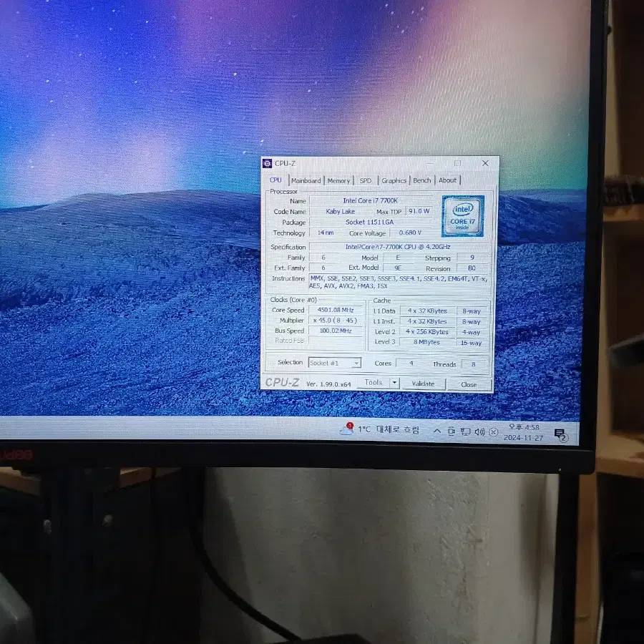This screenshot has height=644, width=644.
Task: Click the Ext. Family value 6
Action: click(323, 268)
